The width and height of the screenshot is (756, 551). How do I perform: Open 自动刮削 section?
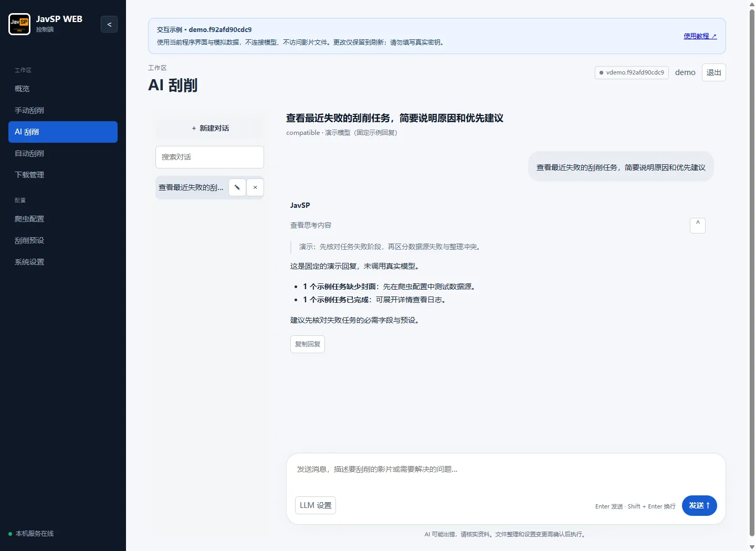pyautogui.click(x=63, y=153)
